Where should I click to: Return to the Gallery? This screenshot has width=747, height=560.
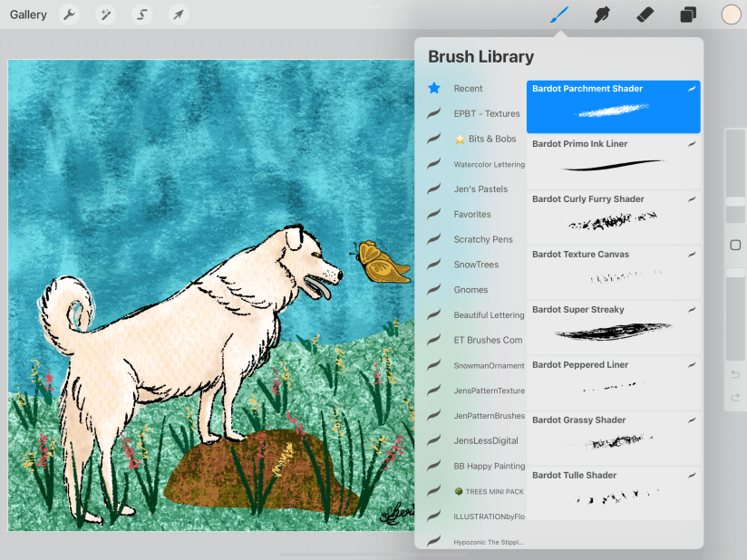pos(28,14)
